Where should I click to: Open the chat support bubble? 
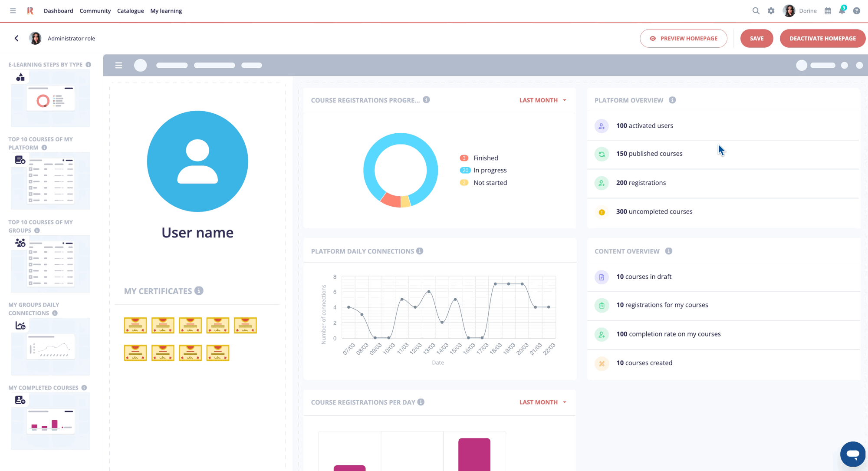coord(852,454)
